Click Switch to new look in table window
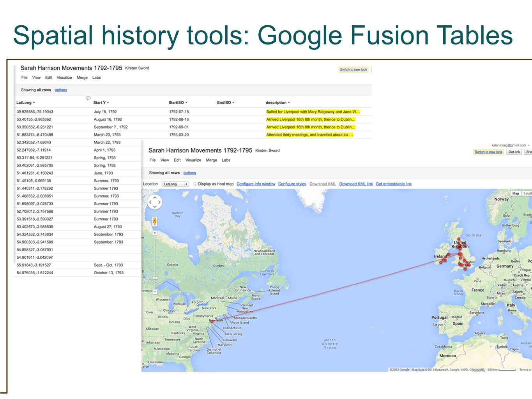Image resolution: width=532 pixels, height=399 pixels. click(x=353, y=70)
